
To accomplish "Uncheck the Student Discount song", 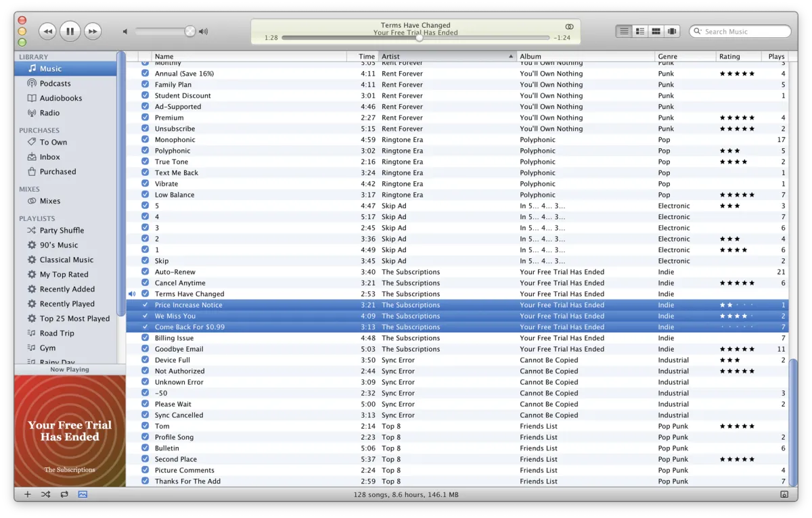I will point(145,95).
